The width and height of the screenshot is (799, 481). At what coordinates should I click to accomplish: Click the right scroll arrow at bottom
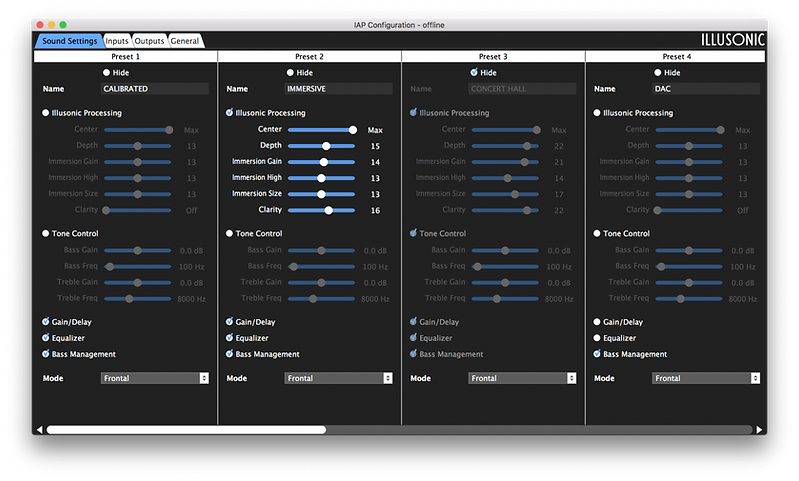pyautogui.click(x=760, y=430)
